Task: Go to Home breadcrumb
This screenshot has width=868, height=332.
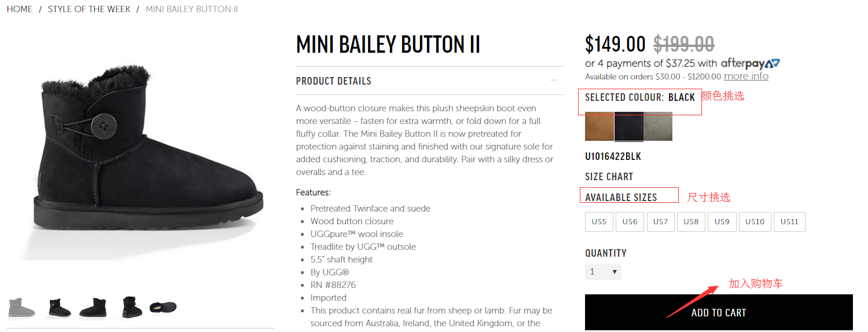Action: tap(20, 9)
